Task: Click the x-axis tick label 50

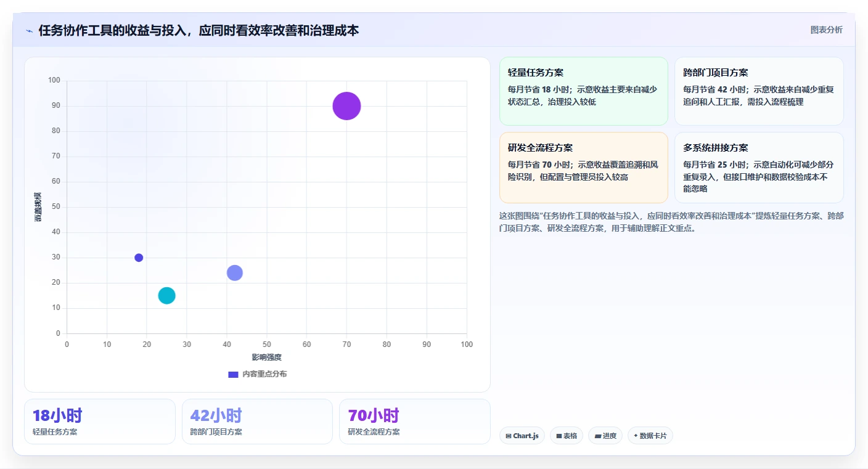Action: coord(267,345)
